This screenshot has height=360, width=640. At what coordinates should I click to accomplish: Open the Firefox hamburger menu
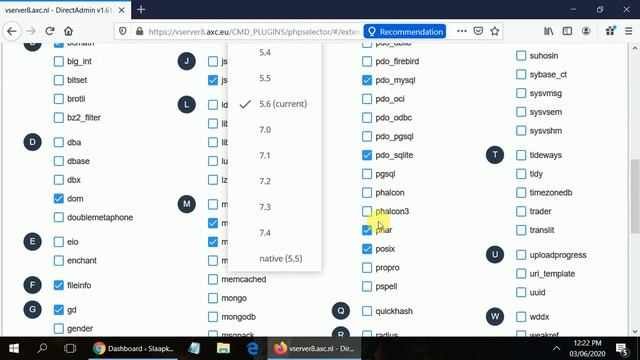[x=629, y=31]
